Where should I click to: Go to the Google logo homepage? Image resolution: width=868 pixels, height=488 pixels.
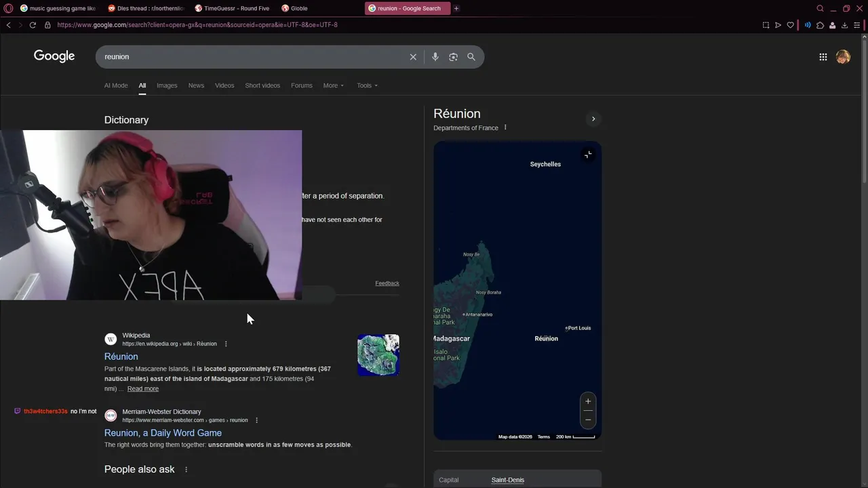click(54, 56)
